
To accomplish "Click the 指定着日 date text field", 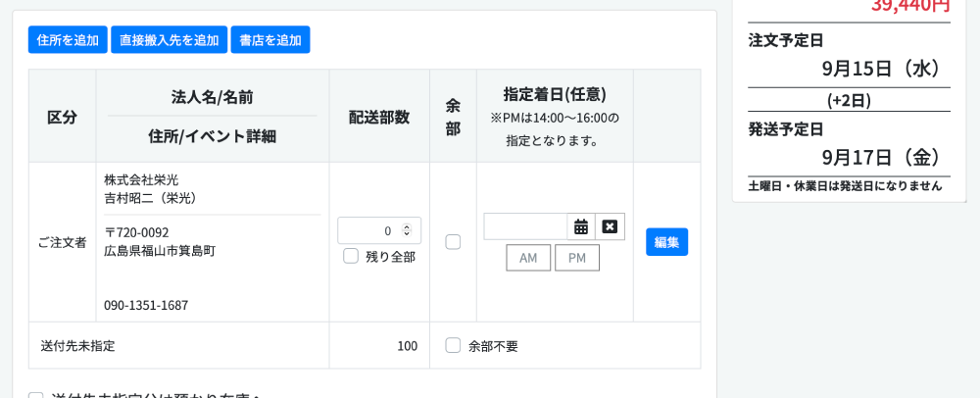I will (x=525, y=226).
